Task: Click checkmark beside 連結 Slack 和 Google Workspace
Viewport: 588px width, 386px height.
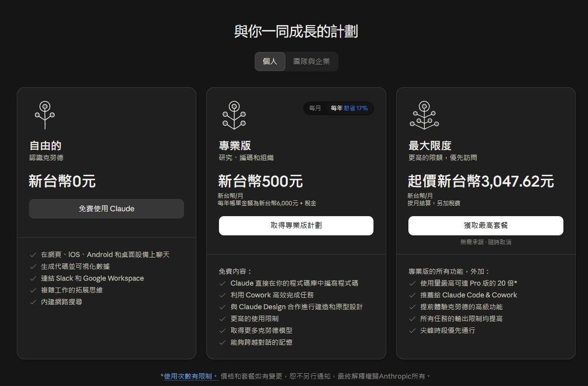Action: [x=33, y=278]
